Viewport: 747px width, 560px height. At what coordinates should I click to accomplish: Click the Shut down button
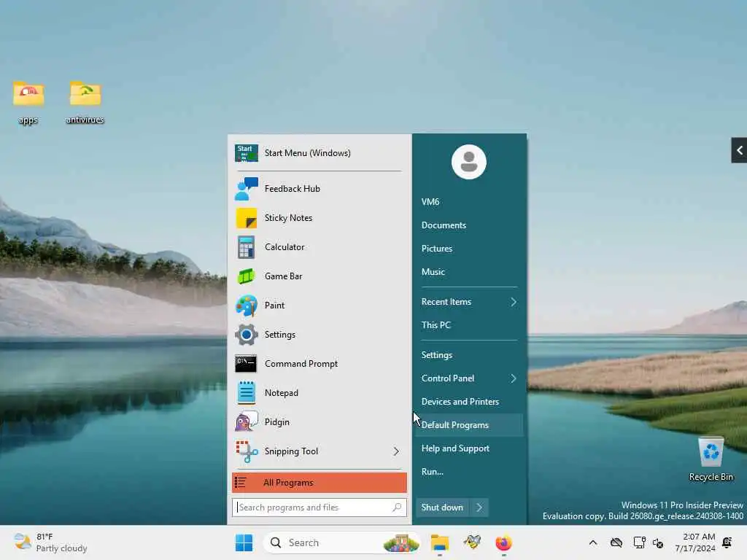(442, 507)
